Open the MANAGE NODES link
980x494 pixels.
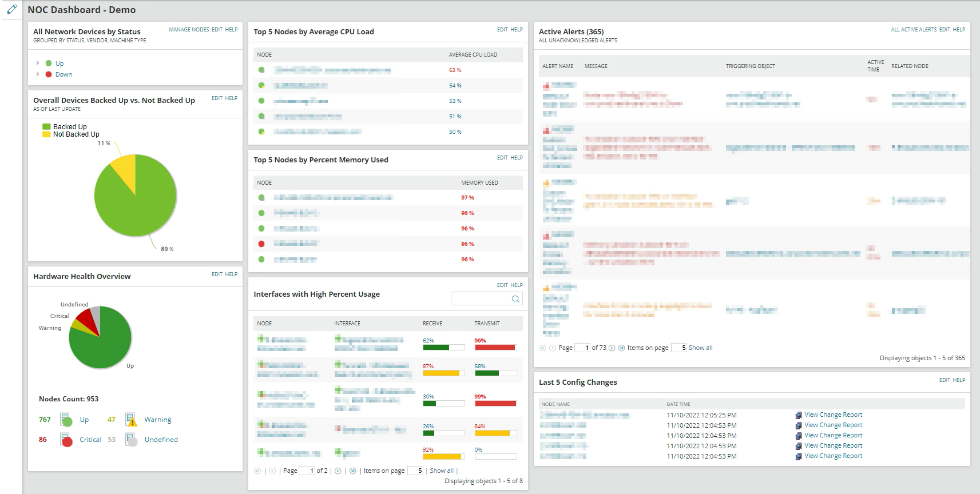pos(189,30)
